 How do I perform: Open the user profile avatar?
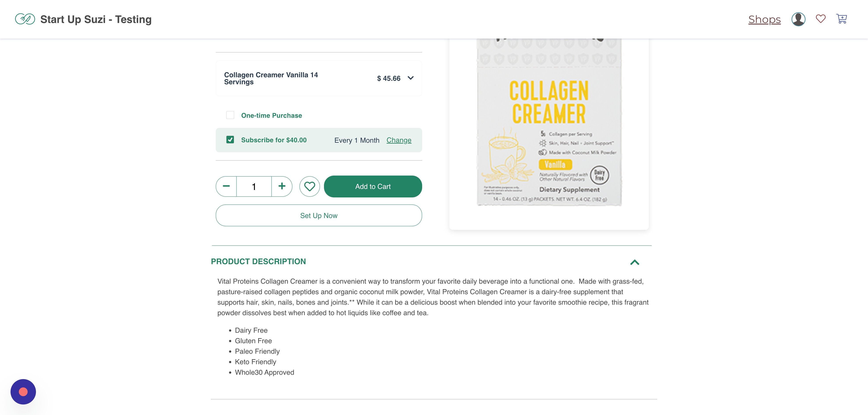tap(798, 19)
